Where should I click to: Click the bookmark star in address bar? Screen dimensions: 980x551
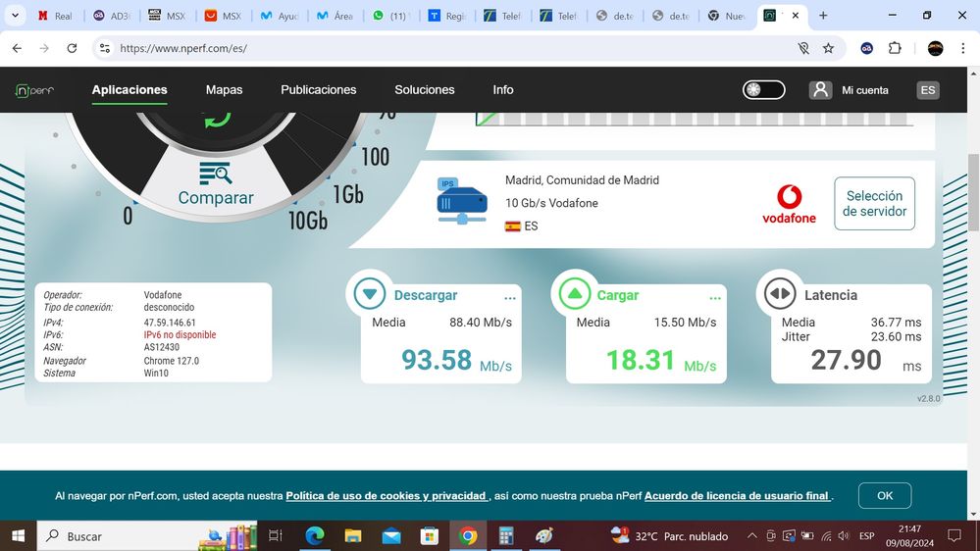pos(828,48)
